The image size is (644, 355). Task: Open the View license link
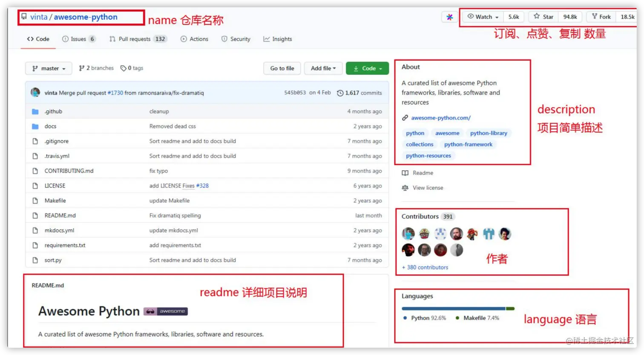pos(423,188)
